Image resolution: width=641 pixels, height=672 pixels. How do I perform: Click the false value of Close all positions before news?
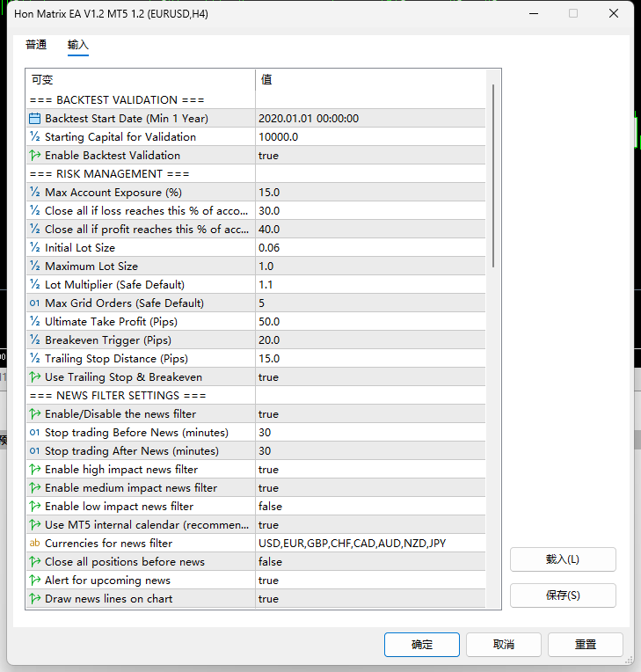pos(270,561)
